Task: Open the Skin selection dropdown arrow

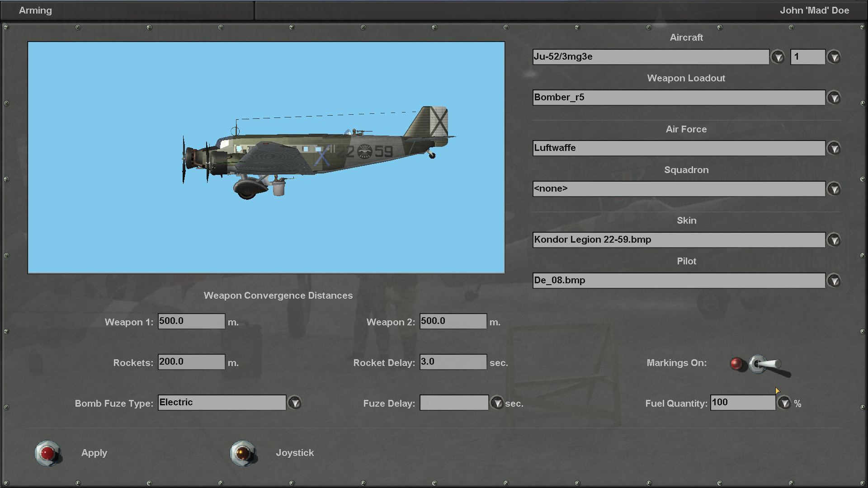Action: click(x=834, y=240)
